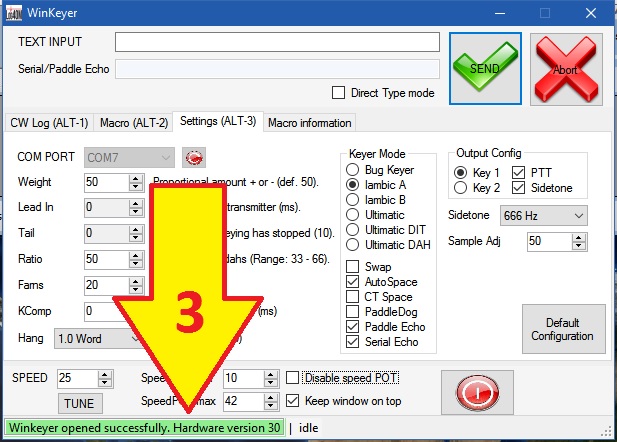Click the red Abort X button
Viewport: 617px width, 442px height.
tap(566, 69)
